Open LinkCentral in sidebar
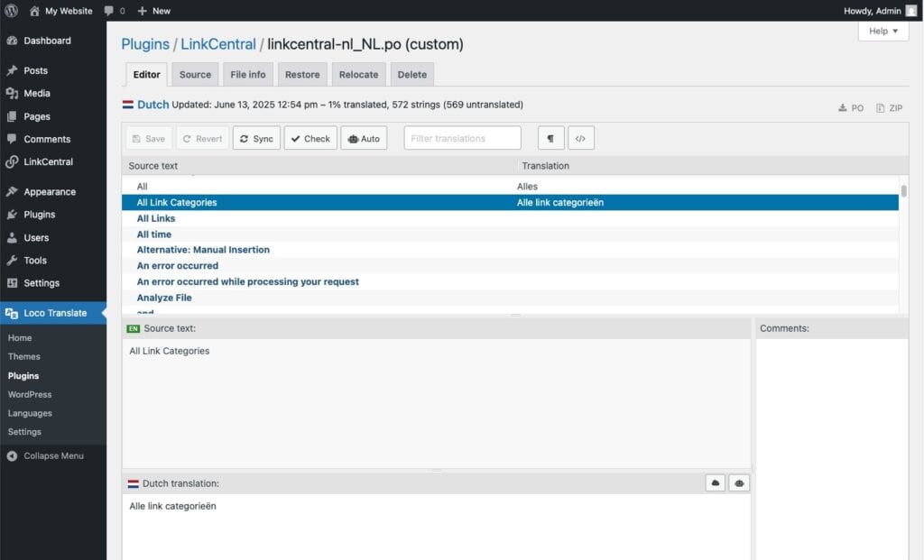This screenshot has width=924, height=560. point(53,162)
